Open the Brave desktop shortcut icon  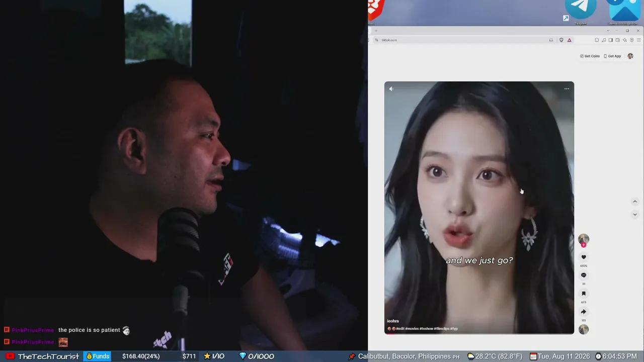click(x=376, y=11)
